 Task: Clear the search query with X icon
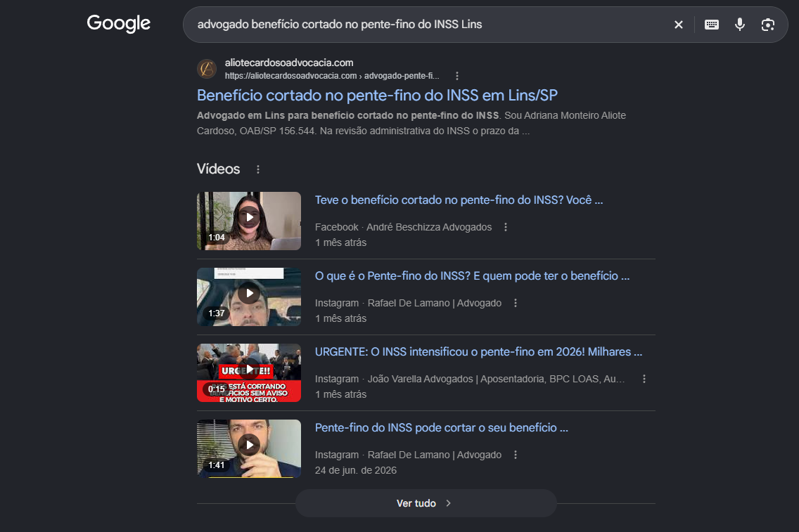[678, 25]
